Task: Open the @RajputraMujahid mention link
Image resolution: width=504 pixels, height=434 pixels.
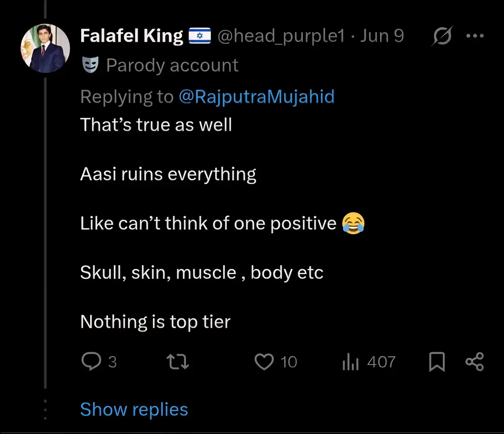Action: pos(257,97)
